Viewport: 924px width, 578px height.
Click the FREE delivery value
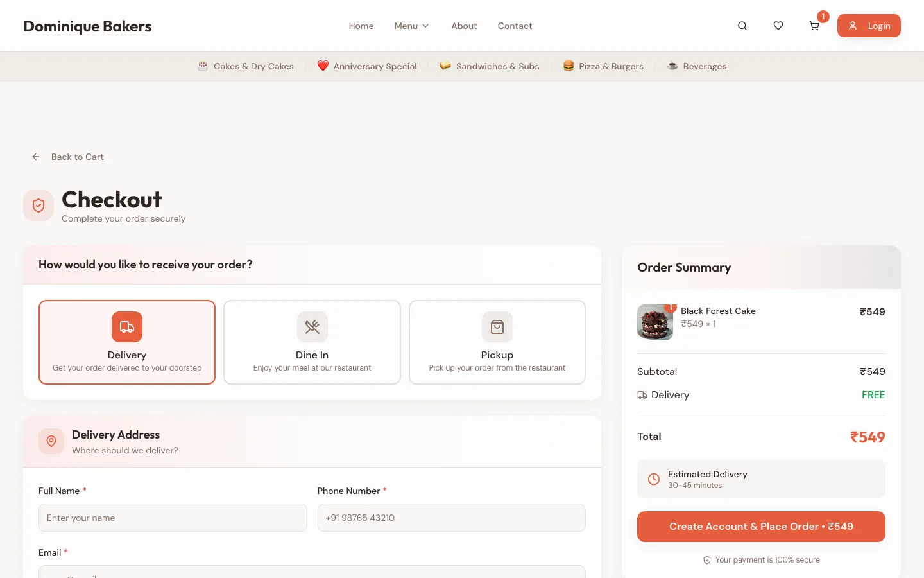click(873, 395)
